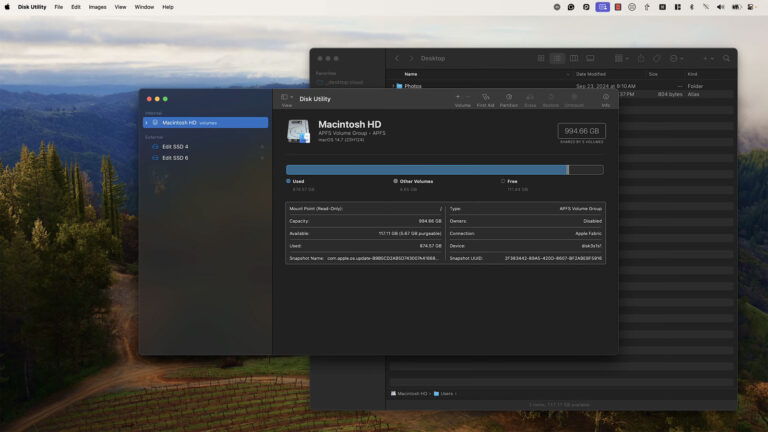Click Macintosh HD in Finder path bar
Image resolution: width=768 pixels, height=432 pixels.
[x=409, y=393]
